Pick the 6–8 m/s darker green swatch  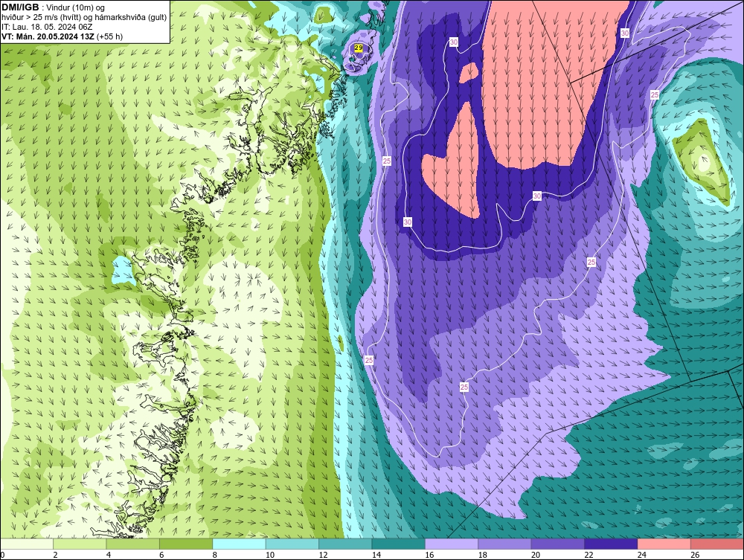coord(186,544)
